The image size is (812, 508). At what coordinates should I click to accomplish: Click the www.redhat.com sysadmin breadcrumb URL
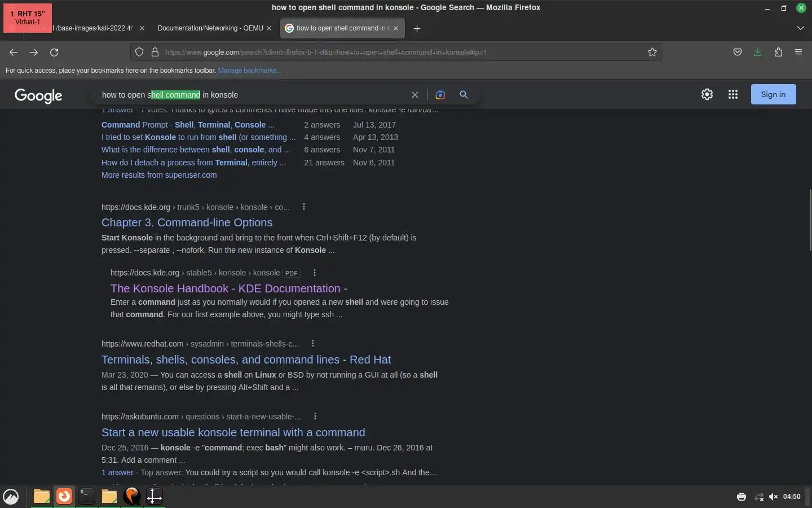[200, 344]
